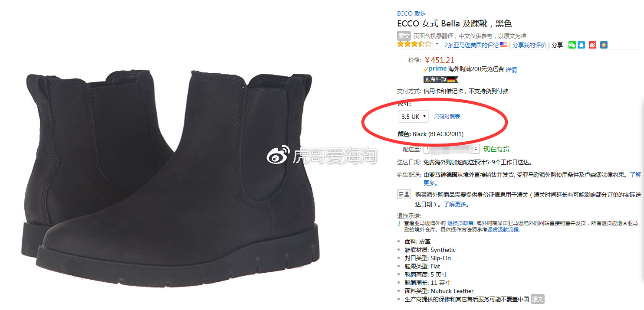644x310 pixels.
Task: Click the star rating icons
Action: [414, 44]
